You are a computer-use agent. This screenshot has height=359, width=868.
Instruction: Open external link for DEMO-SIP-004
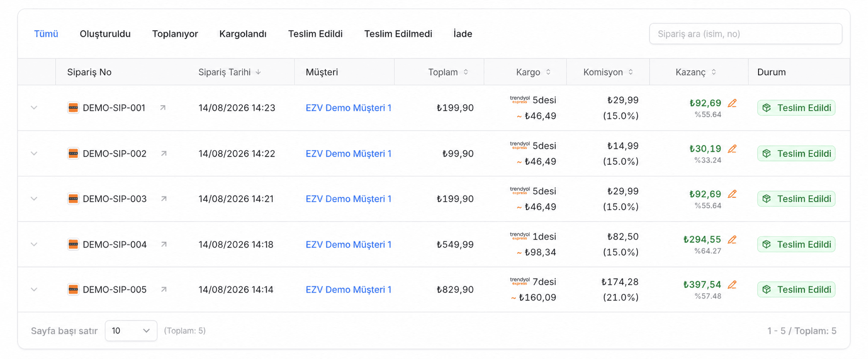pos(164,244)
